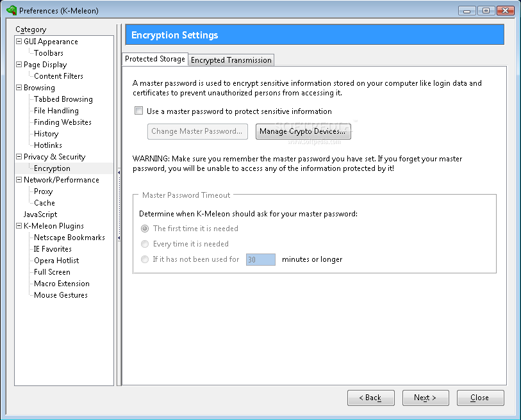The image size is (521, 420).
Task: Select GUI Appearance category label
Action: (51, 42)
